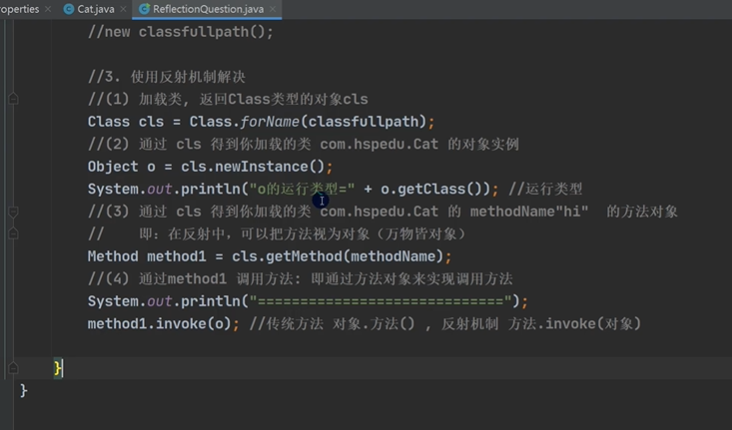The height and width of the screenshot is (430, 732).
Task: Click comment line '// 即: 在反射中, 可以把方法视为对象'
Action: point(277,233)
